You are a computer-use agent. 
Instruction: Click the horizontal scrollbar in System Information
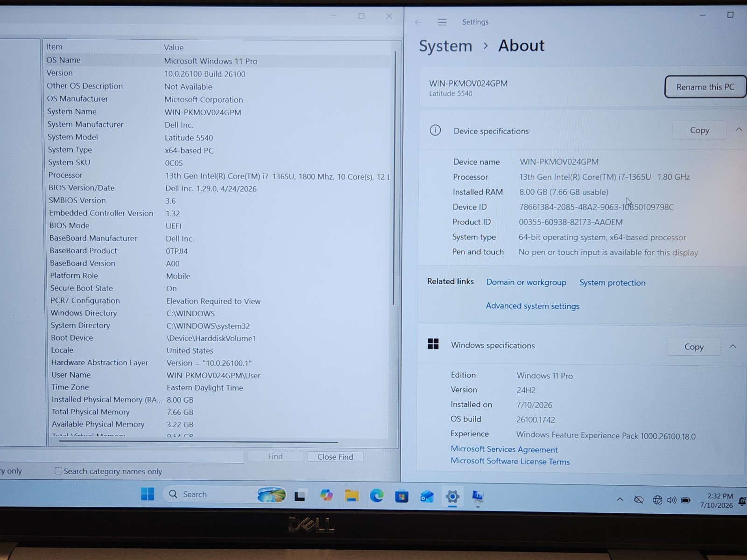[x=198, y=441]
